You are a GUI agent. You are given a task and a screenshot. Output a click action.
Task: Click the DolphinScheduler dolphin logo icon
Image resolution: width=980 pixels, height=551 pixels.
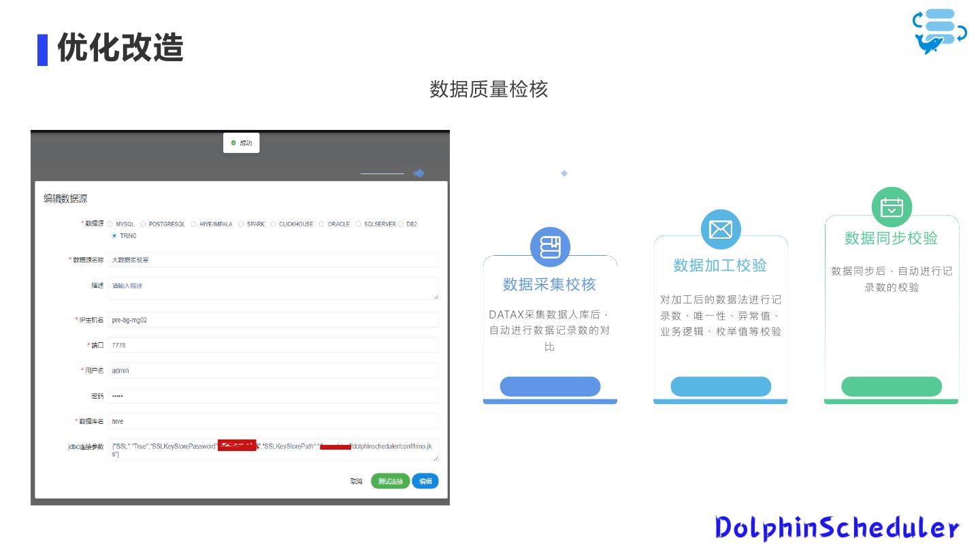[x=939, y=31]
